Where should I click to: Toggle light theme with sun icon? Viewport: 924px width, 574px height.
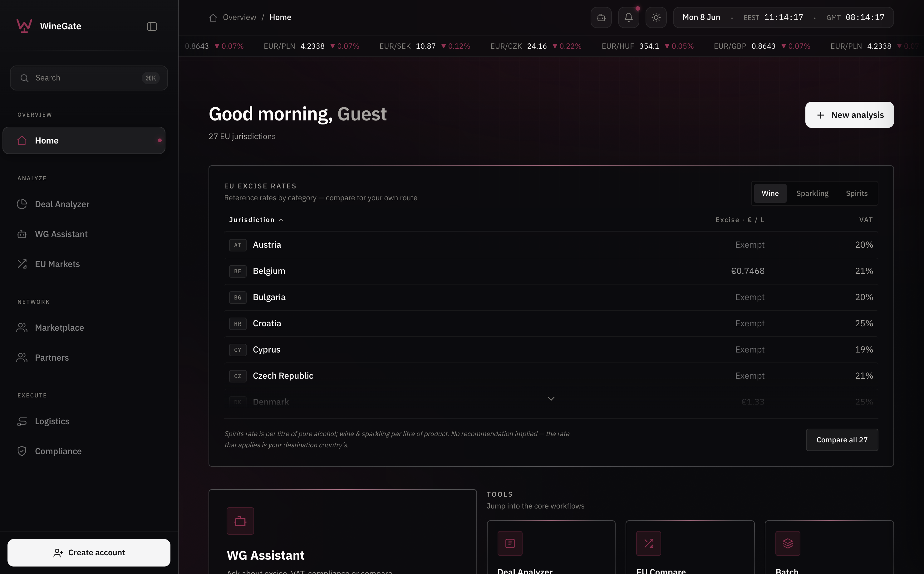click(x=656, y=17)
